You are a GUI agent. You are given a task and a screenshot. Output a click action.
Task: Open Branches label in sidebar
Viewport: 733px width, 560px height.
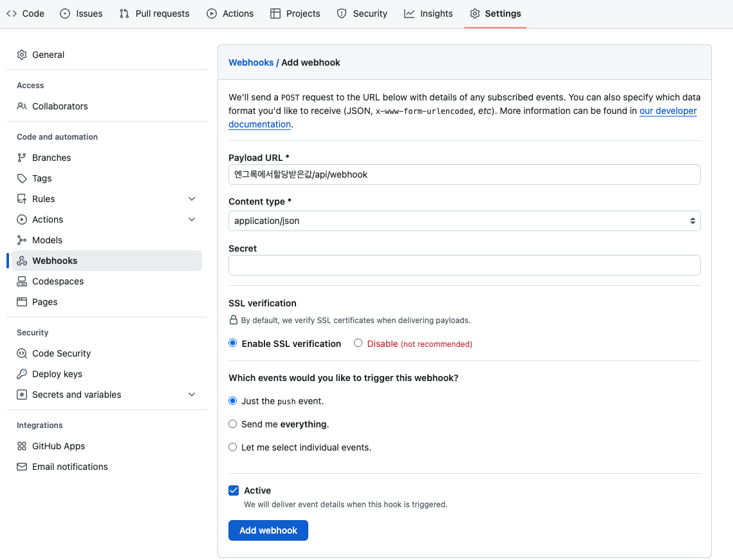click(51, 158)
